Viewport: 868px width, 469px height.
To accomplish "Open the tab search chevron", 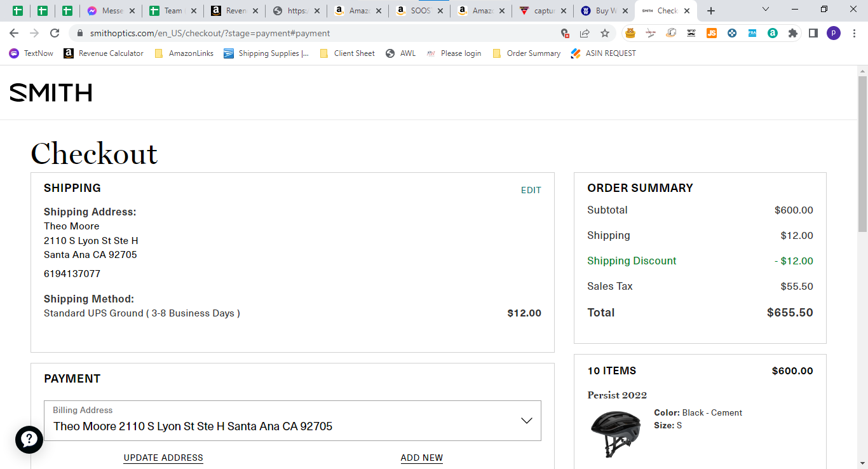I will (x=765, y=10).
